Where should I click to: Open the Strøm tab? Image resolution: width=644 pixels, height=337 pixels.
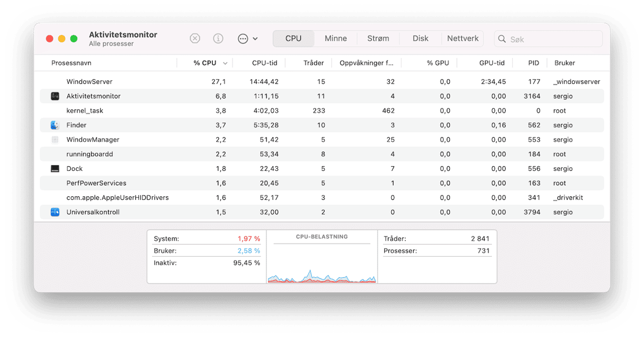[x=378, y=39]
